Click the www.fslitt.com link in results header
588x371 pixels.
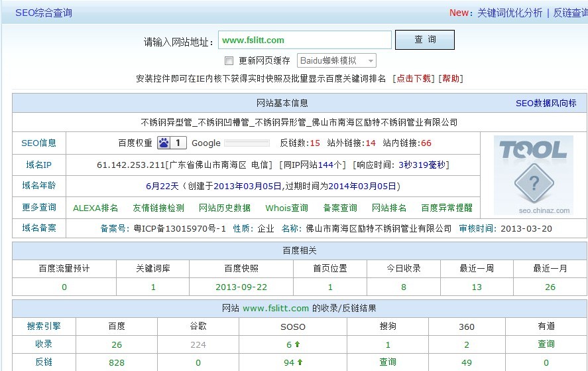pyautogui.click(x=276, y=309)
